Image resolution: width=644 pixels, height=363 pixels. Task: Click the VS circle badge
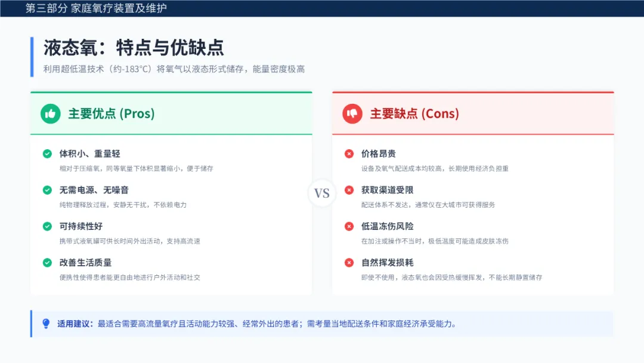(322, 193)
